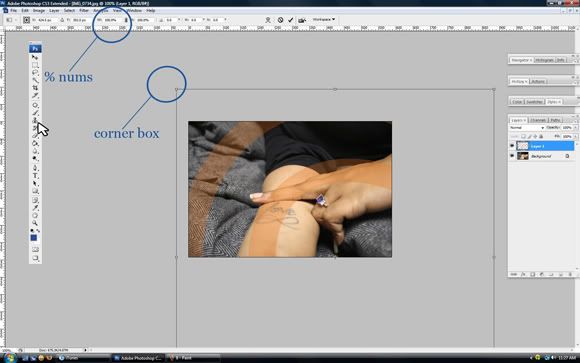Switch to the Channels tab
This screenshot has width=580, height=363.
click(538, 120)
